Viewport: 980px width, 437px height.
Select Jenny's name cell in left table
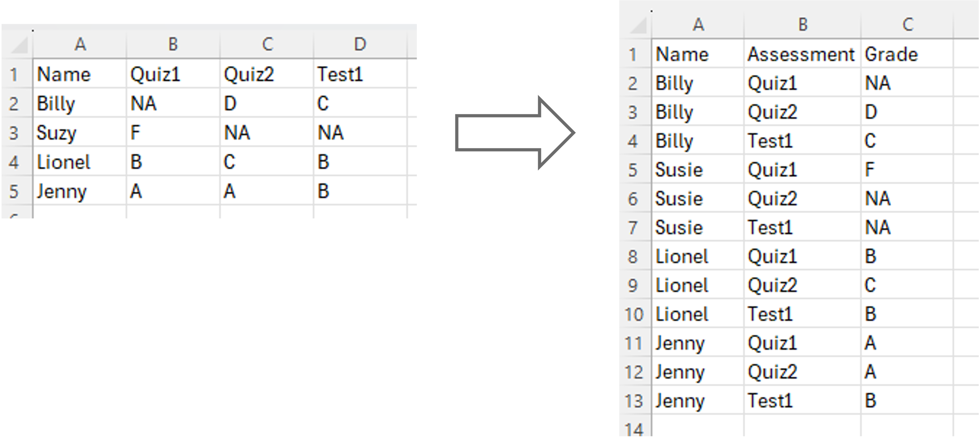pos(79,191)
